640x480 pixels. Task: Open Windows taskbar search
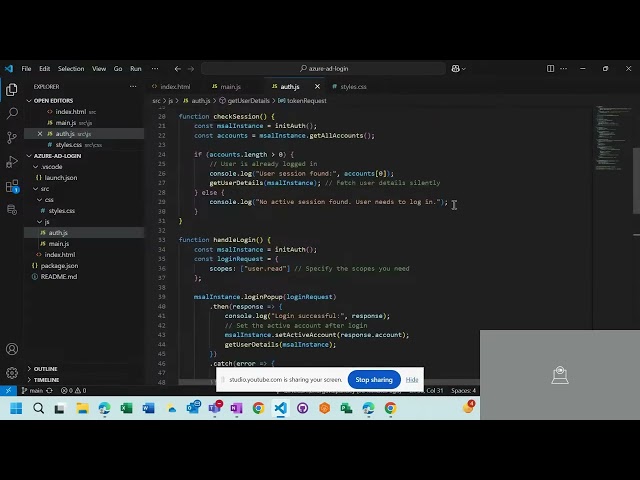38,408
